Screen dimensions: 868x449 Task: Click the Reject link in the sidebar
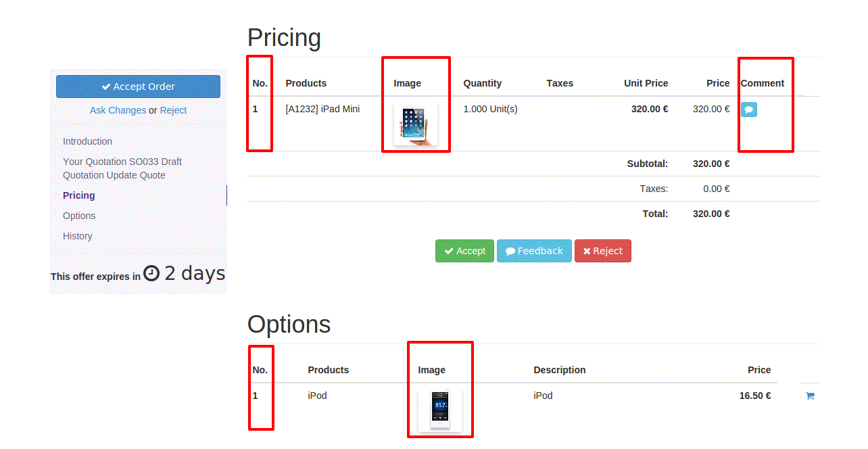click(173, 110)
